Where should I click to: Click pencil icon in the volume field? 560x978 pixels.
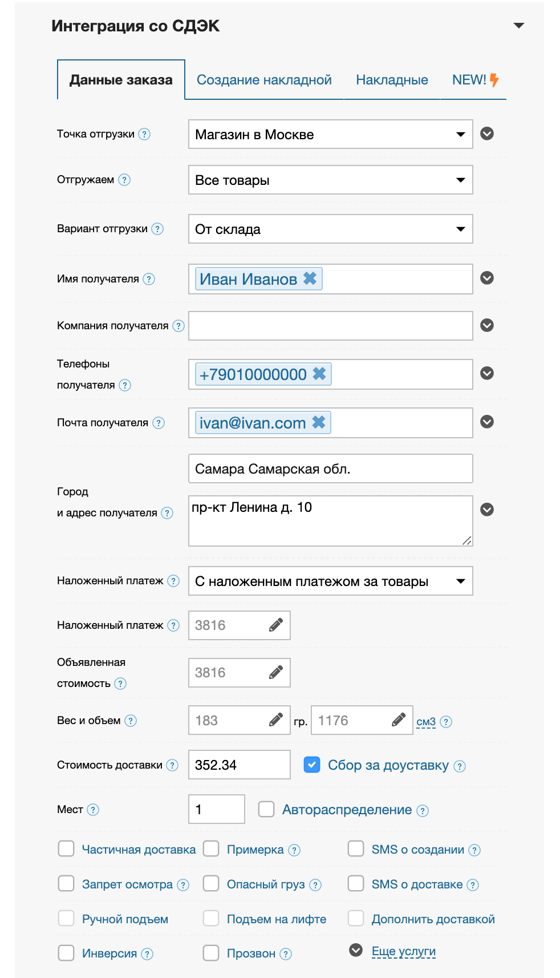pos(399,720)
